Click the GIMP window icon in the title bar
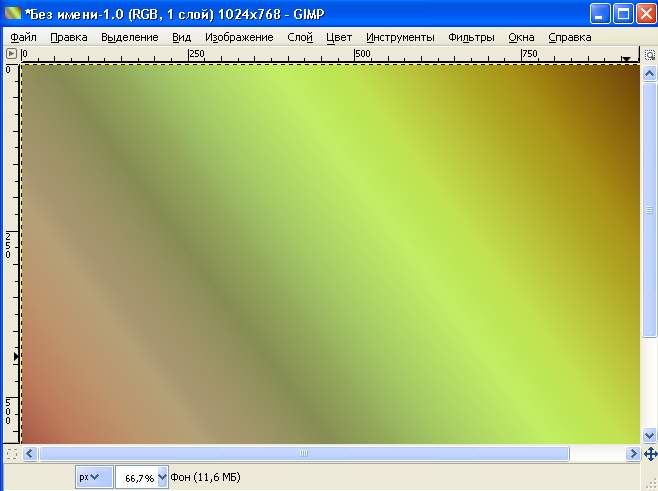 (x=13, y=13)
